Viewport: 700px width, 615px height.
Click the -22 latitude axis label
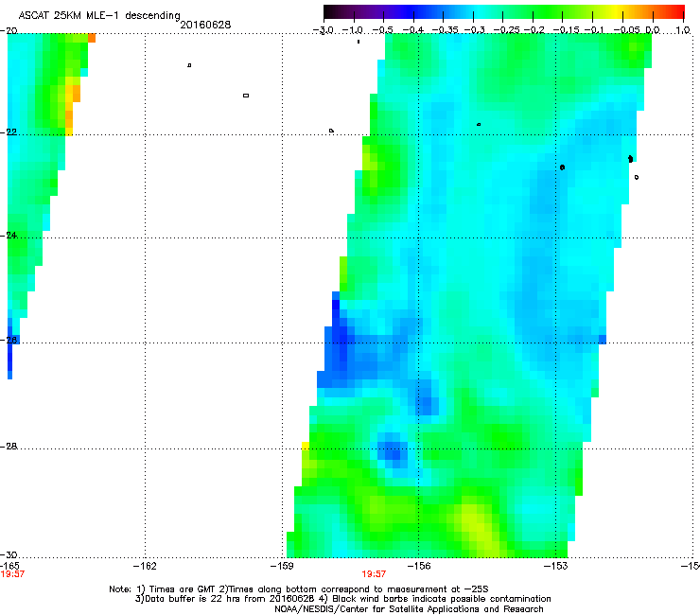tap(9, 132)
